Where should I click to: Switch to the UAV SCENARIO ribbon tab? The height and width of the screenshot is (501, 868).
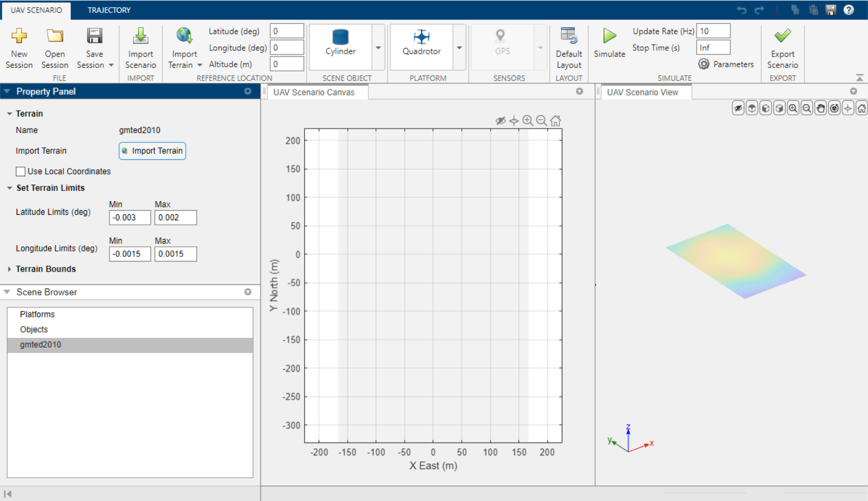click(x=36, y=10)
